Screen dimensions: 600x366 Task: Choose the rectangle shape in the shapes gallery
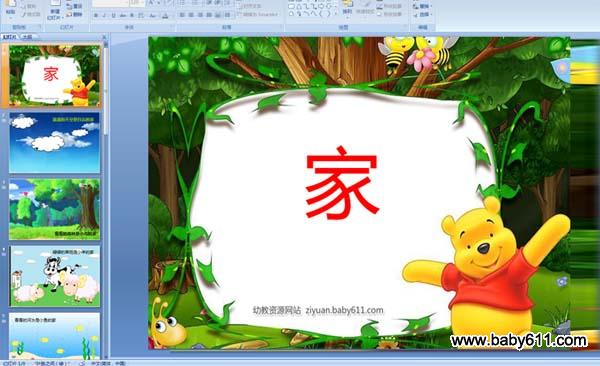point(291,7)
